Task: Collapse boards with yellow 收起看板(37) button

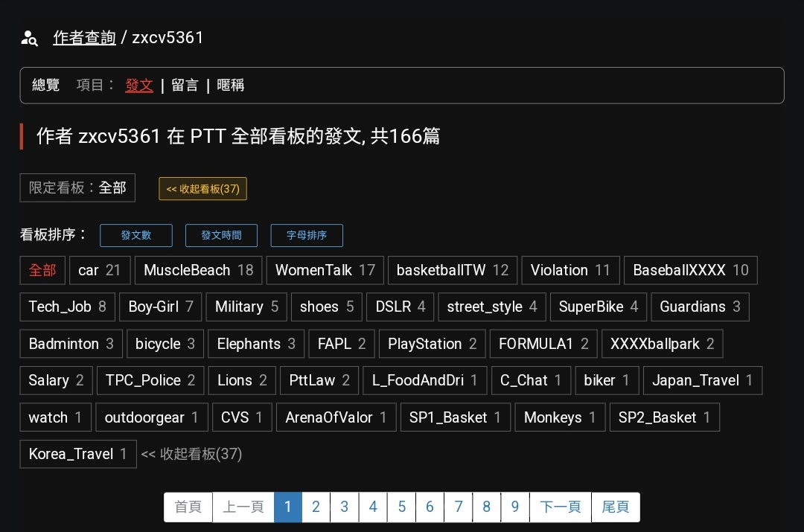Action: click(x=202, y=189)
